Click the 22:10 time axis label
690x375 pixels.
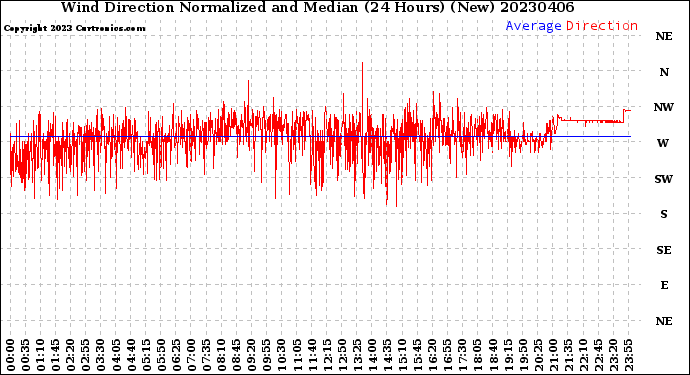tap(583, 355)
